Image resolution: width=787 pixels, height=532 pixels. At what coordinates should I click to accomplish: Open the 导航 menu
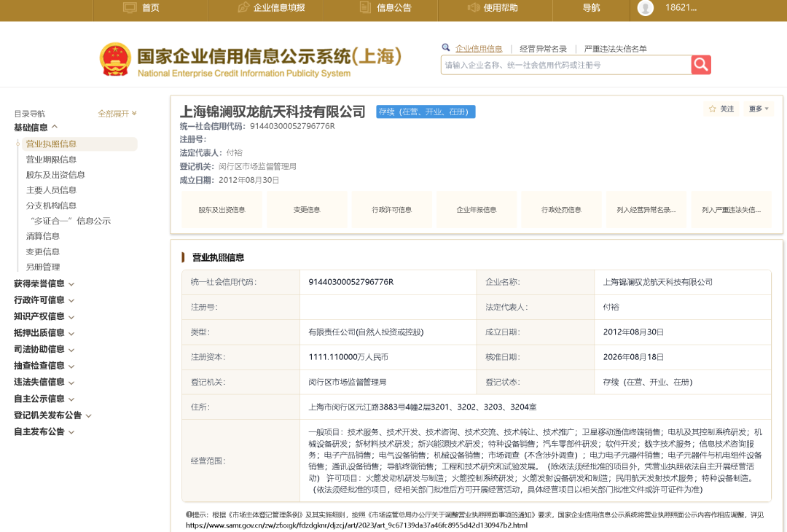coord(591,7)
